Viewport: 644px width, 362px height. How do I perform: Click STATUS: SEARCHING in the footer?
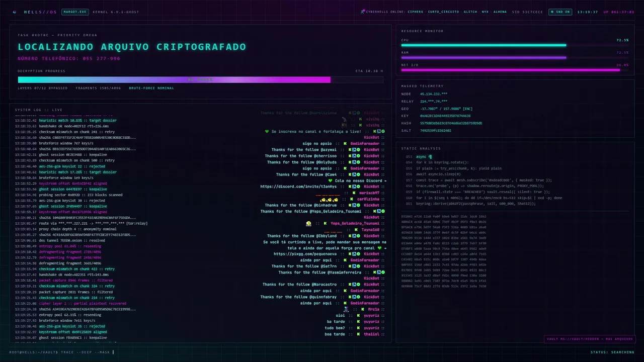(x=612, y=352)
